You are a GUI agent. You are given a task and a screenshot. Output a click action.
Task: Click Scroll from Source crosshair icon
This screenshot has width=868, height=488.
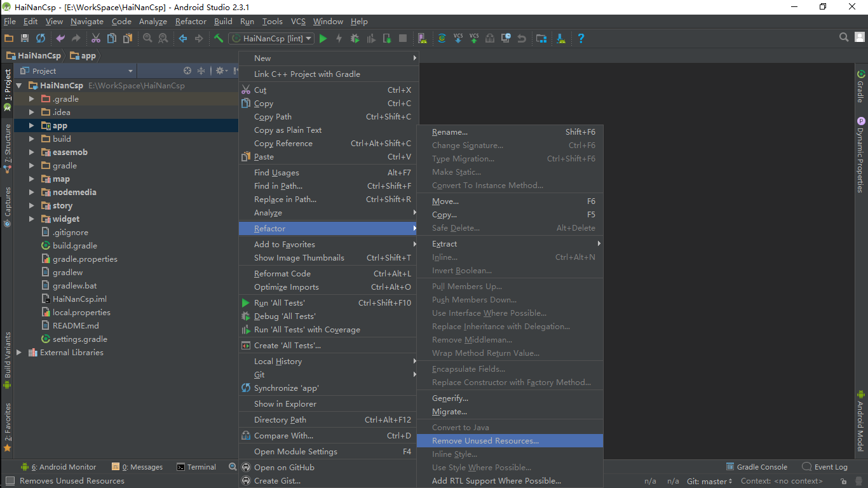[187, 71]
